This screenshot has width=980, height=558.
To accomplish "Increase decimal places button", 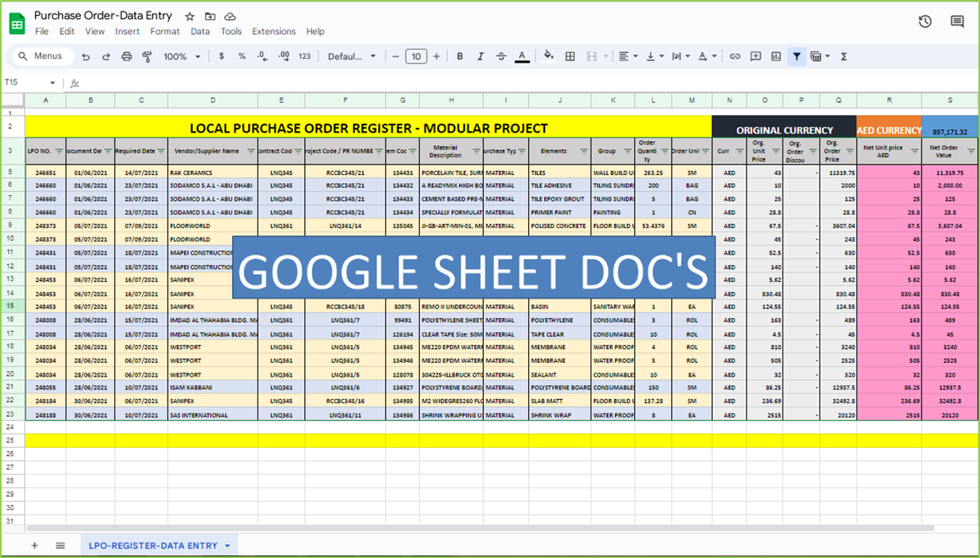I will tap(283, 56).
